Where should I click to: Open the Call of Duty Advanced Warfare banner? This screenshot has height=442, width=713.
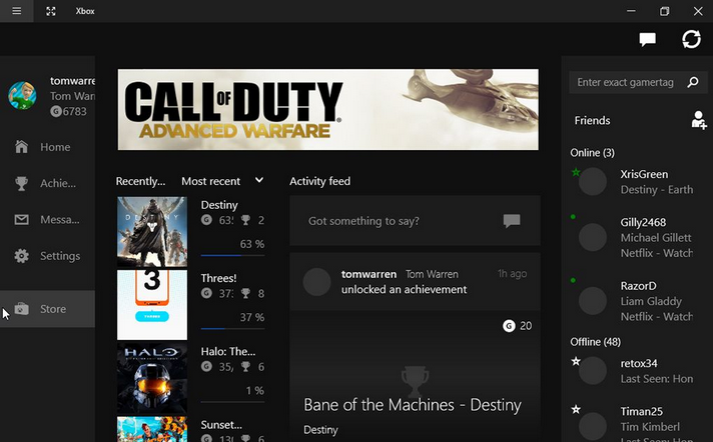328,109
